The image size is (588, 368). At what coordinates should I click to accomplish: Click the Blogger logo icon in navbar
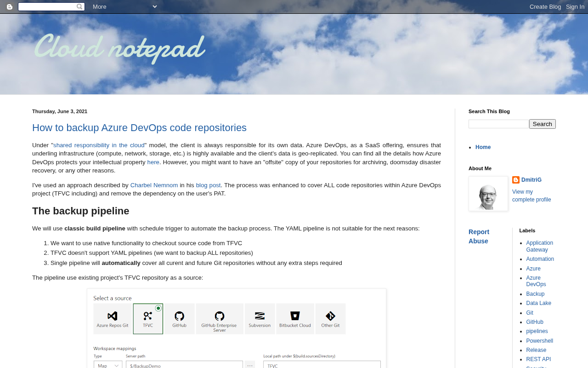coord(10,7)
